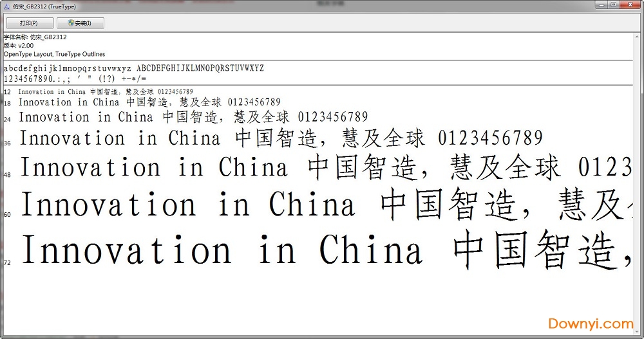Minimize the font viewer window
Image resolution: width=644 pixels, height=339 pixels.
(602, 5)
